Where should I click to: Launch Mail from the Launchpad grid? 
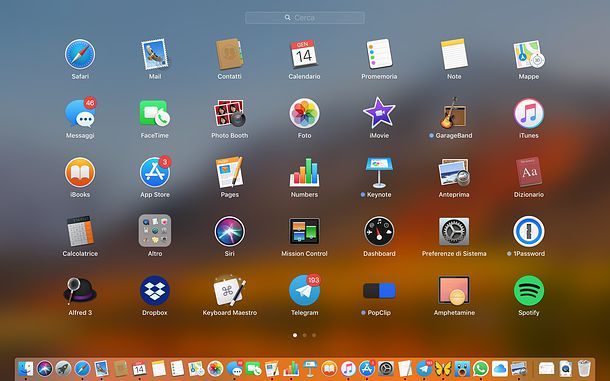coord(154,54)
